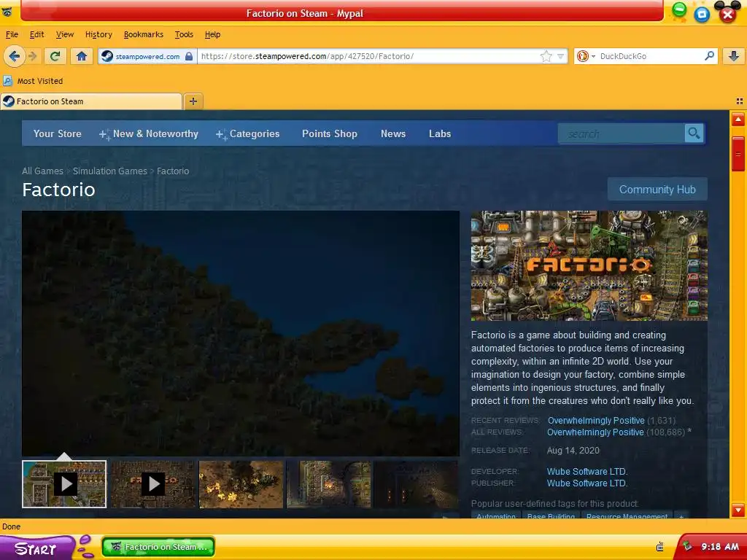Open a new tab with the plus button

click(193, 101)
